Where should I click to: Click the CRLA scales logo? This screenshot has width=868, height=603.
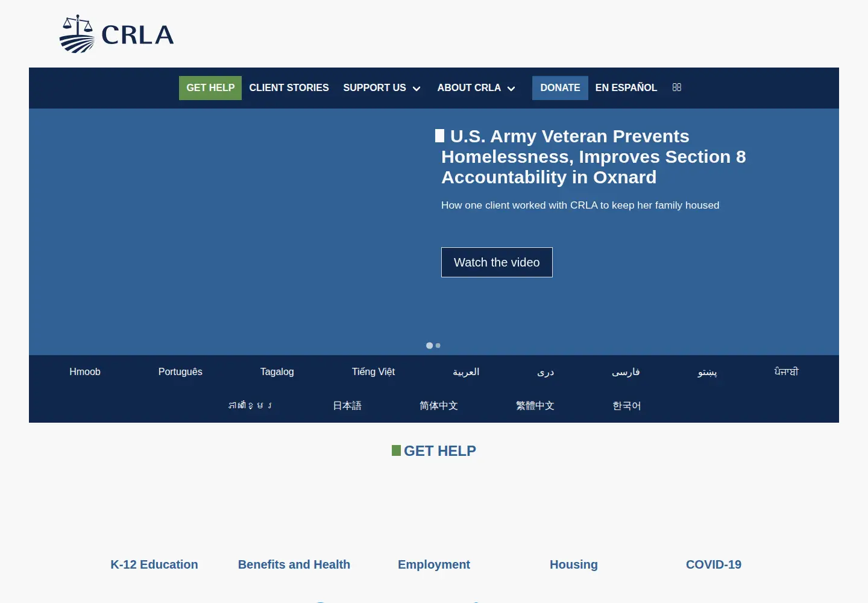click(116, 34)
